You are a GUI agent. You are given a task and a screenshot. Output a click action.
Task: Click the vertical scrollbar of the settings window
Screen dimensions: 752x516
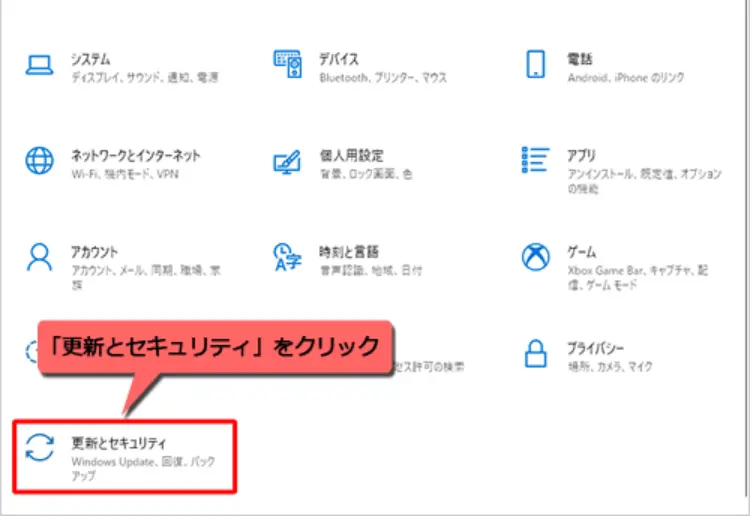tap(746, 249)
